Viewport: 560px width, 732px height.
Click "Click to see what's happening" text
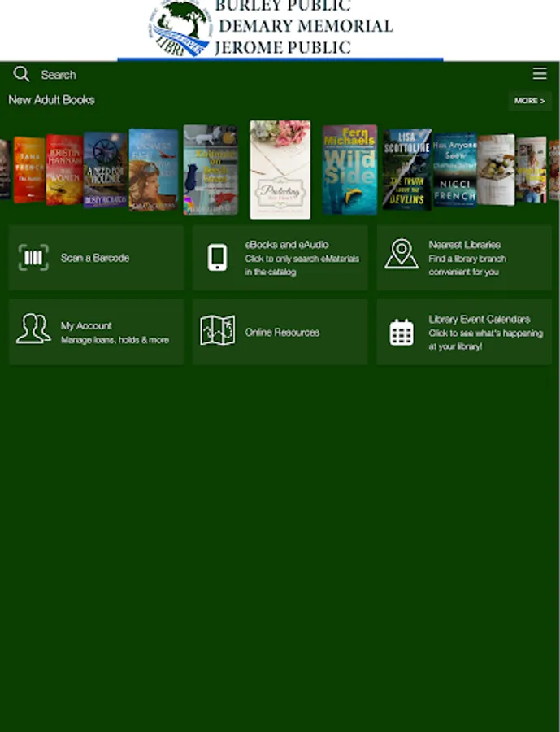486,333
